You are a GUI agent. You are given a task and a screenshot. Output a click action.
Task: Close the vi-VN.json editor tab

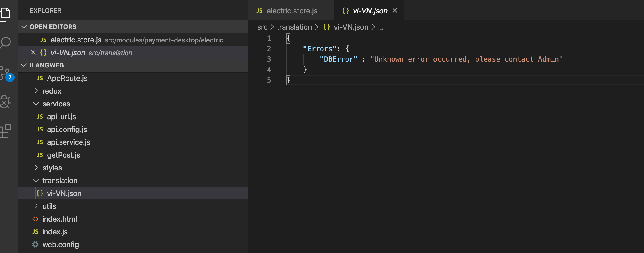(x=395, y=10)
